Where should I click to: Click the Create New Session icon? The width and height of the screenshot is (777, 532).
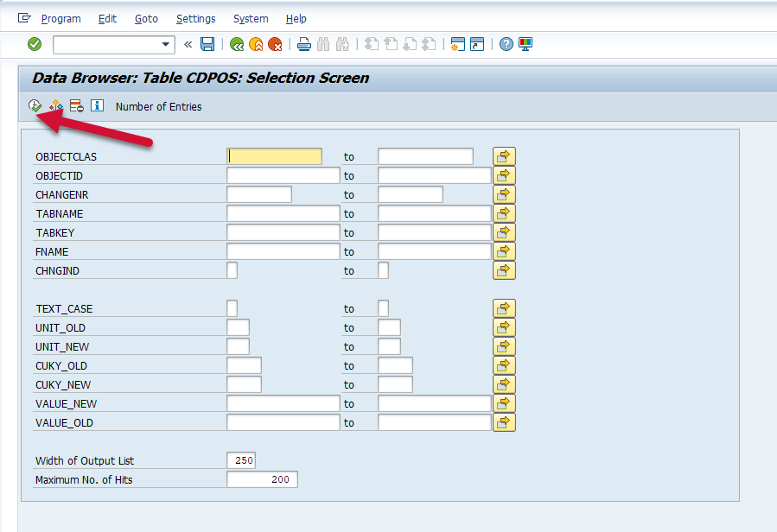457,44
